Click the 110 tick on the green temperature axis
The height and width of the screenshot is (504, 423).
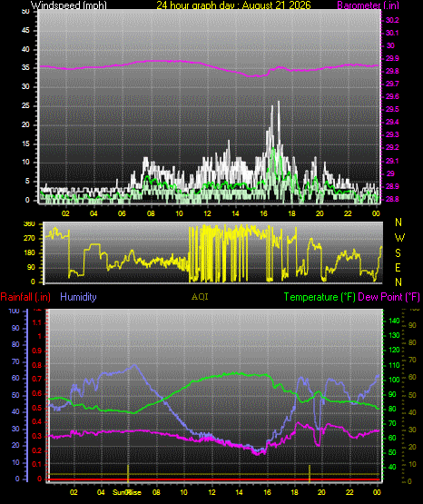tap(394, 365)
